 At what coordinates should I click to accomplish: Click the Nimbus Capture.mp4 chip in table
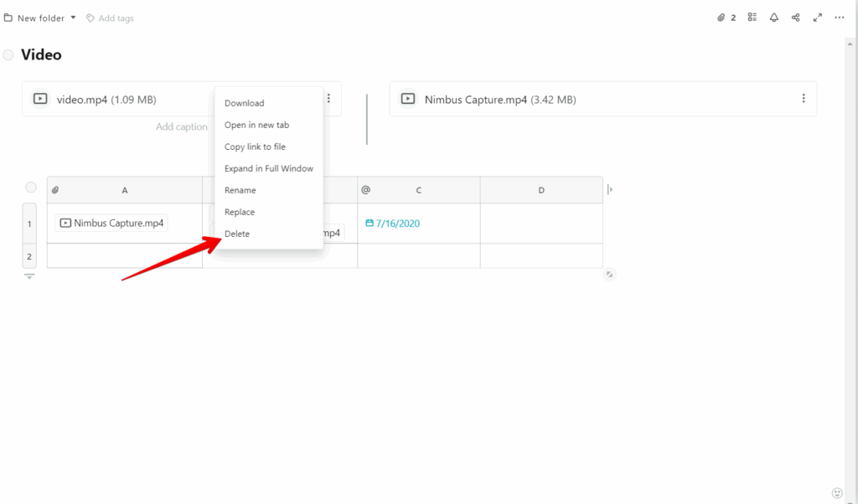(x=111, y=224)
